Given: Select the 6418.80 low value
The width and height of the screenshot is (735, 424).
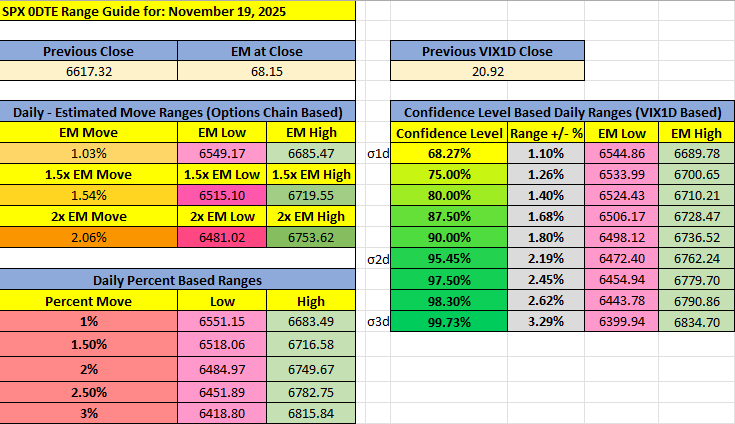Looking at the screenshot, I should (222, 413).
